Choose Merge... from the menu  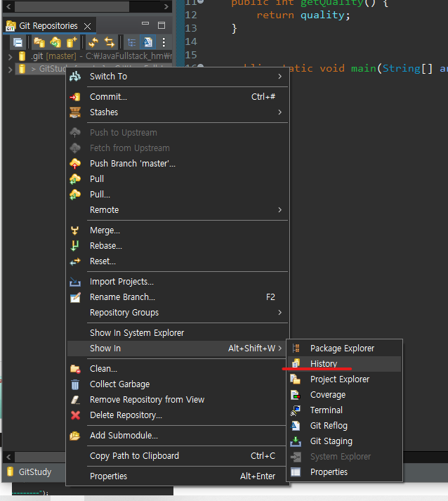178,230
